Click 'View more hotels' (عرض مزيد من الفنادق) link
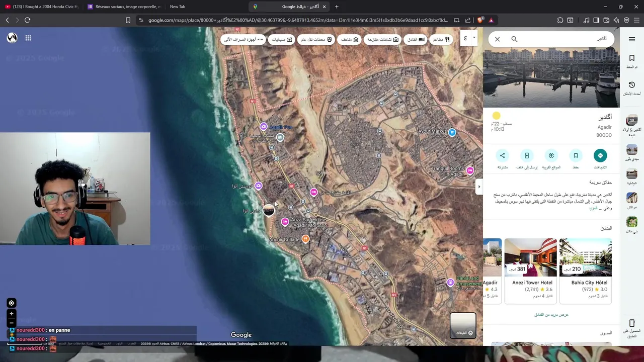 (551, 315)
